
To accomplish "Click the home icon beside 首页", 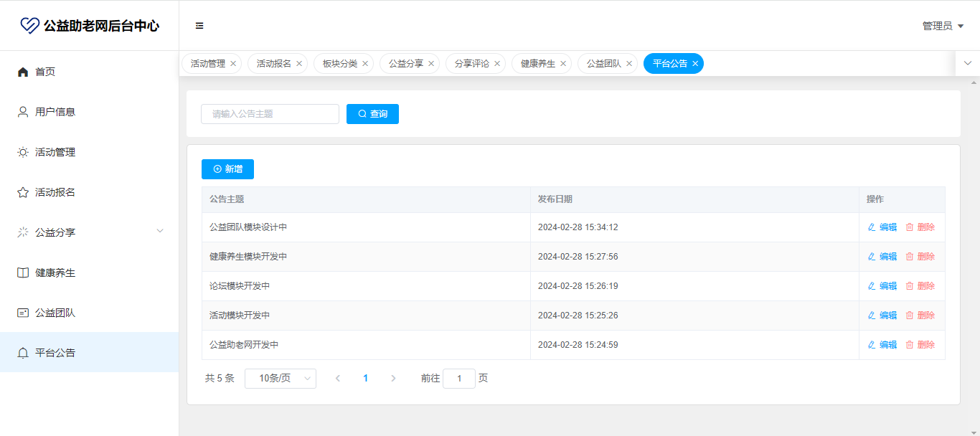I will (23, 72).
